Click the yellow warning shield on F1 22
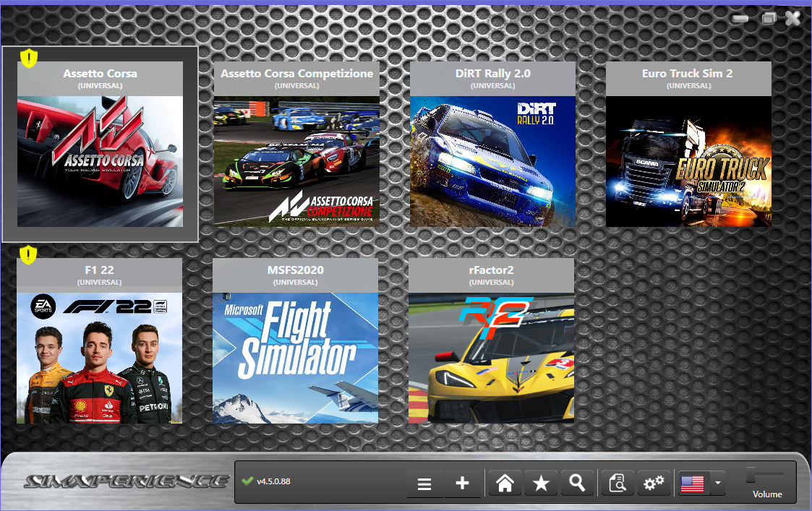Screen dimensions: 812x511 [27, 254]
